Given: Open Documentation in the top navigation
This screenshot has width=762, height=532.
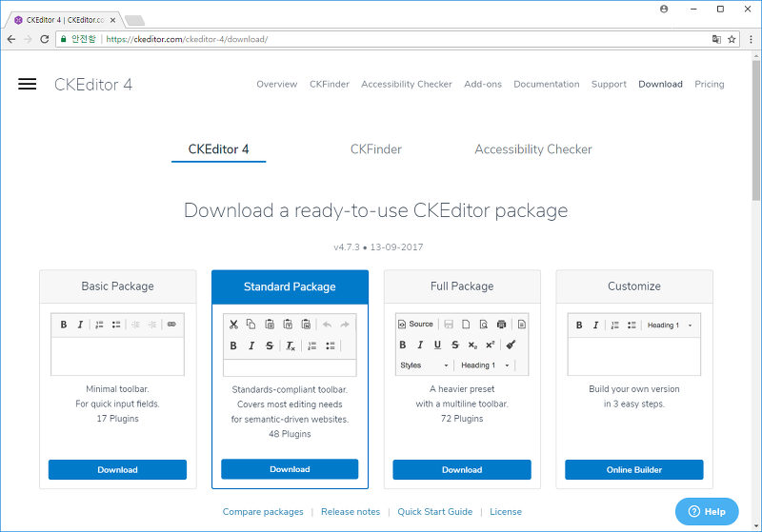Looking at the screenshot, I should [x=546, y=84].
